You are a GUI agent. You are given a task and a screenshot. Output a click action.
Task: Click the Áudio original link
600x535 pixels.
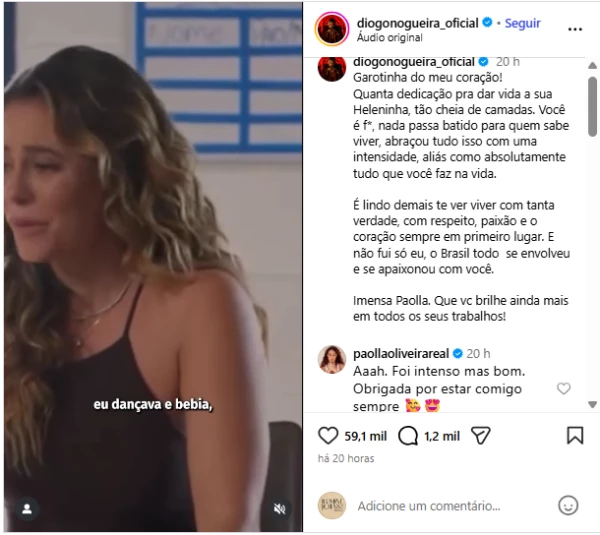(390, 38)
